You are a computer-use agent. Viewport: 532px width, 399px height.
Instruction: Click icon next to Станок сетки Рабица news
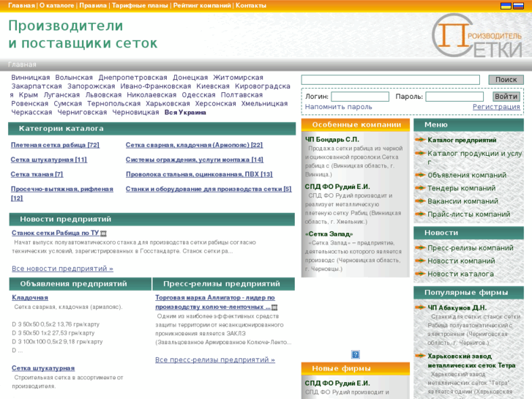click(x=103, y=234)
